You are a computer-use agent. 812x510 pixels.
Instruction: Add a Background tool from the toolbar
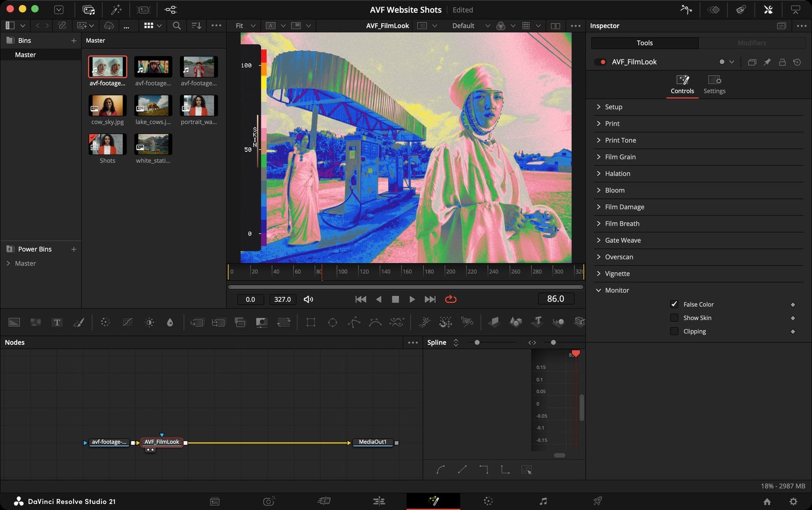click(14, 322)
